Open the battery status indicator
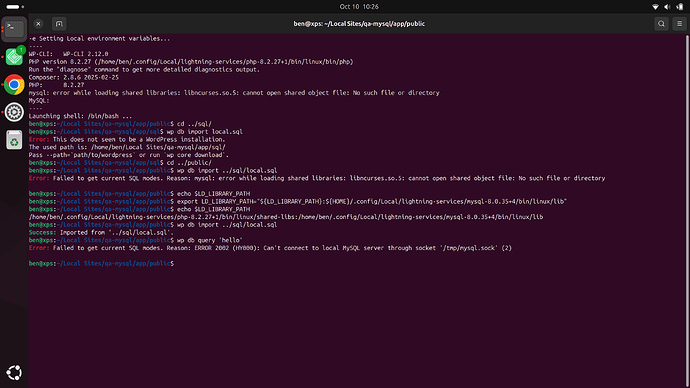Image resolution: width=690 pixels, height=388 pixels. (x=680, y=7)
